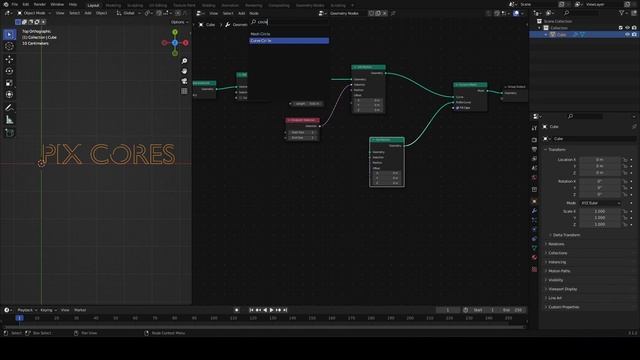Open the Object properties orange square tab
Viewport: 640px width, 360px height.
coord(534,201)
